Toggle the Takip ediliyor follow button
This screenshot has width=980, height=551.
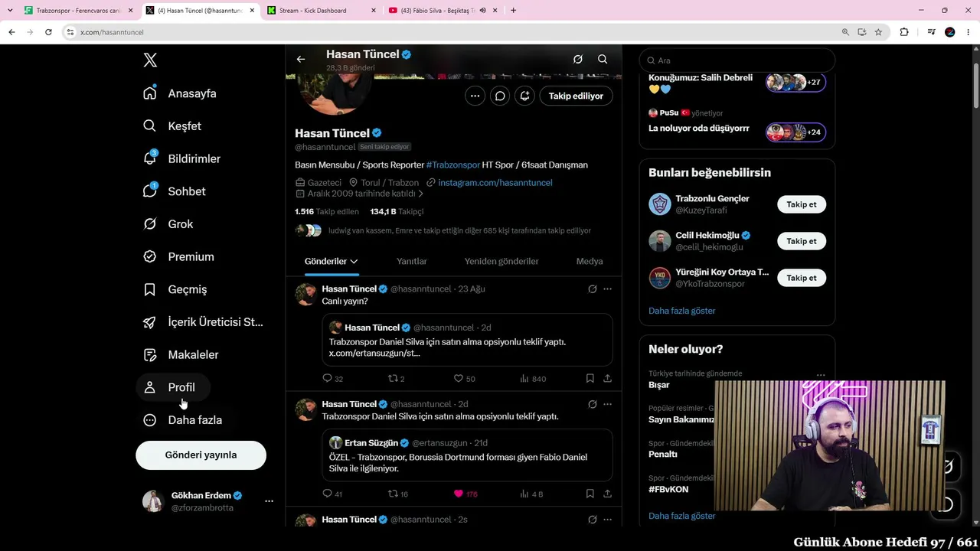[x=576, y=96]
